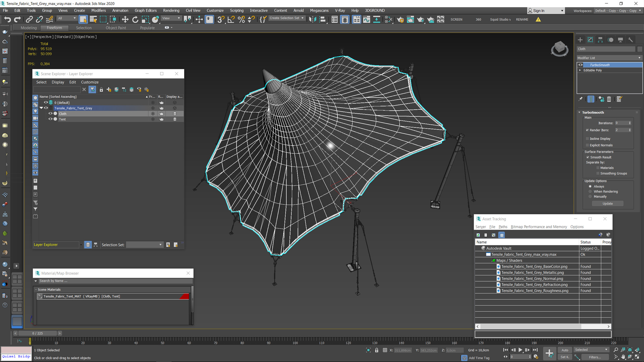Screen dimensions: 644x362
Task: Enable the Isoline Display checkbox
Action: 587,138
